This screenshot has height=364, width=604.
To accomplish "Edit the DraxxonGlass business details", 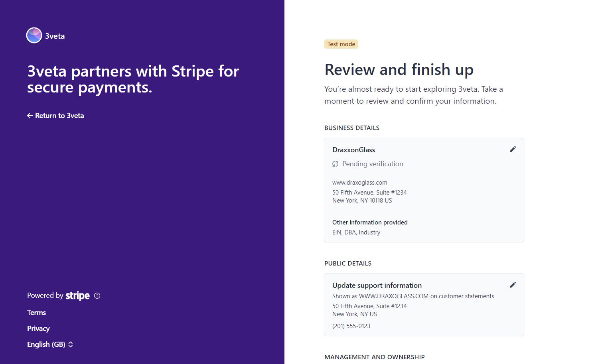I will point(513,149).
